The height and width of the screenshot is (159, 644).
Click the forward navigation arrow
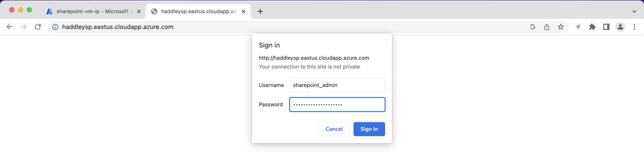pyautogui.click(x=24, y=27)
